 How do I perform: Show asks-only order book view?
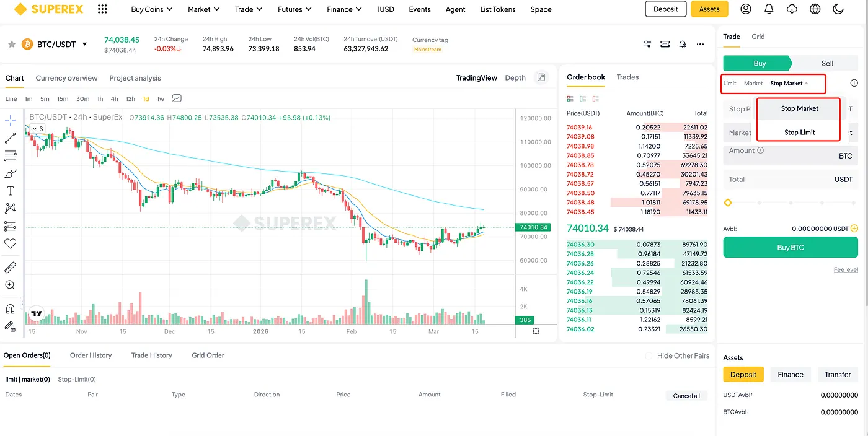[595, 98]
